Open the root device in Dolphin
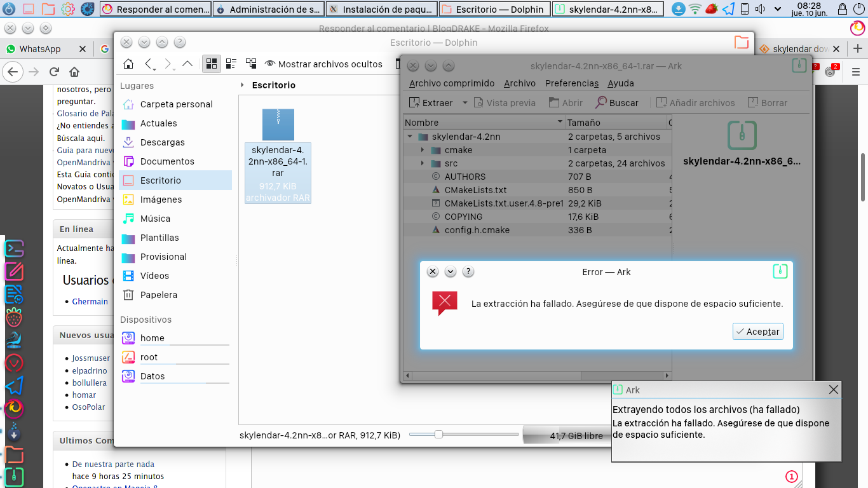 (175, 357)
